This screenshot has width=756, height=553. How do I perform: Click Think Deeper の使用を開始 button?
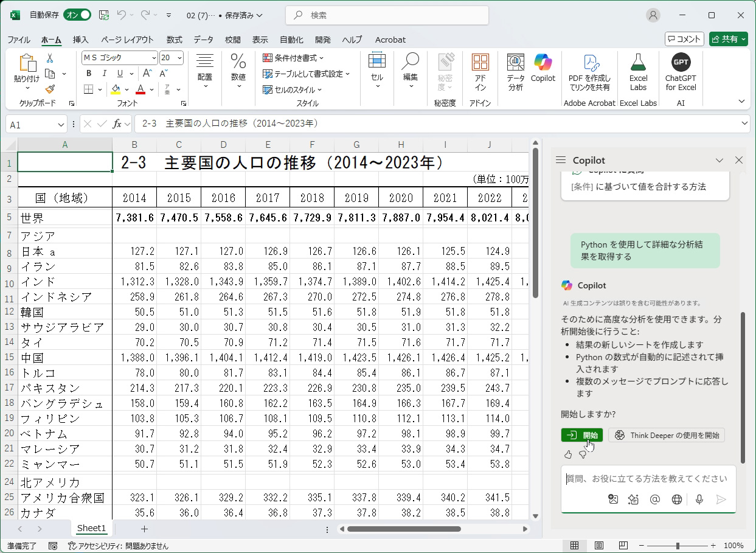(667, 435)
